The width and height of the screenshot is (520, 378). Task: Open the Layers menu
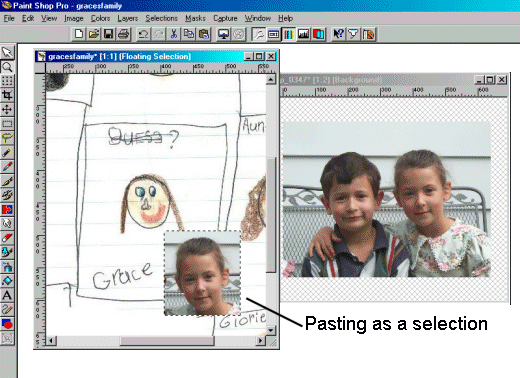pos(127,18)
